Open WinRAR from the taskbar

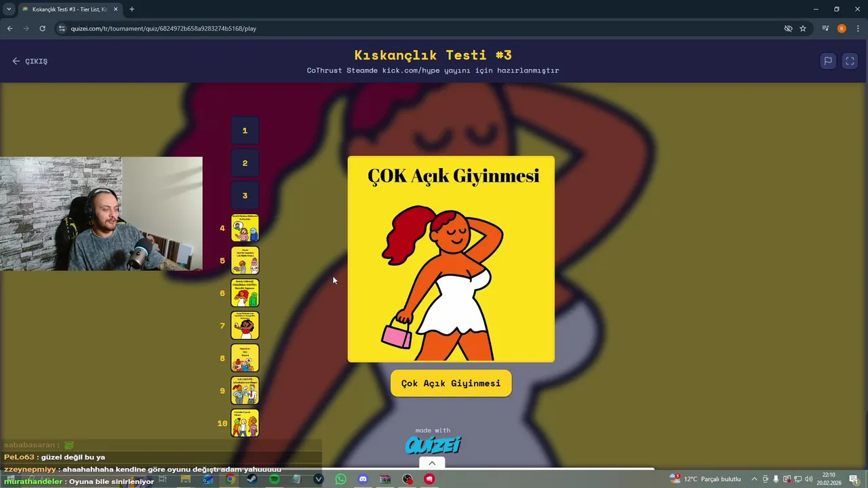tap(385, 479)
